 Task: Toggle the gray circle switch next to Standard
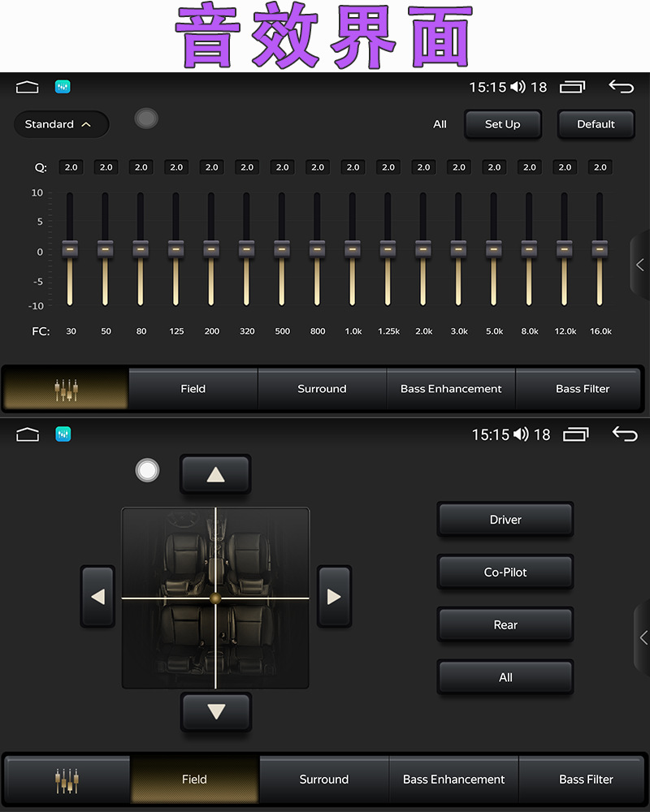[146, 119]
